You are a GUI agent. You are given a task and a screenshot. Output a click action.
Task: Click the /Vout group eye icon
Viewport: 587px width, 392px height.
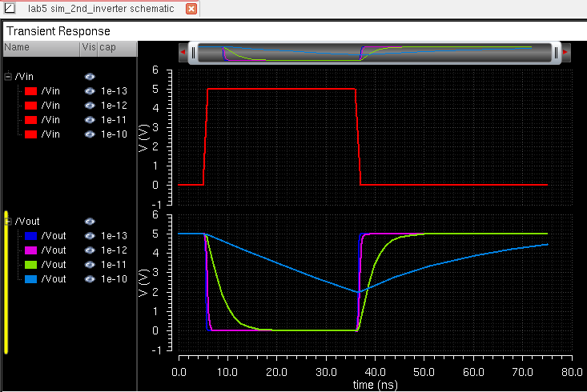coord(90,222)
